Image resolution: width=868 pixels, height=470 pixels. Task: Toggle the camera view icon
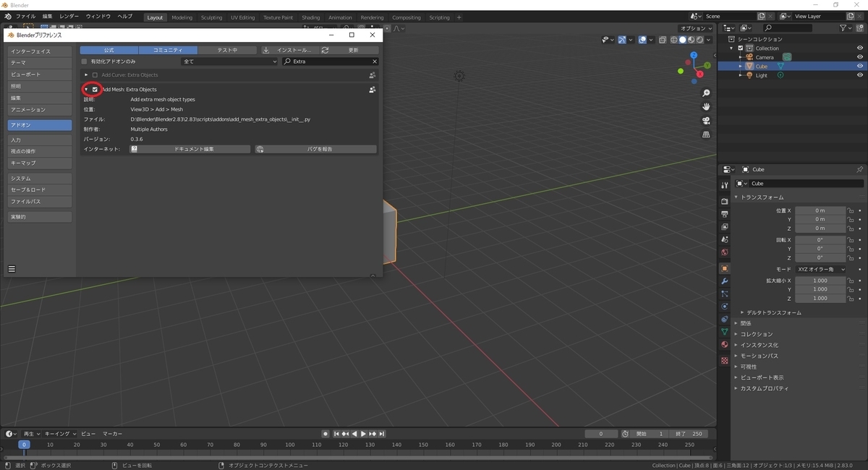706,121
